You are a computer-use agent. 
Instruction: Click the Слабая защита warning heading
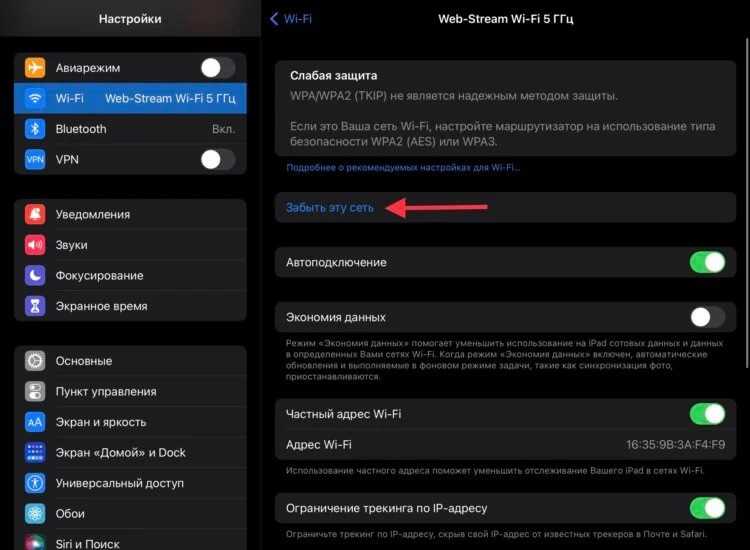coord(333,76)
